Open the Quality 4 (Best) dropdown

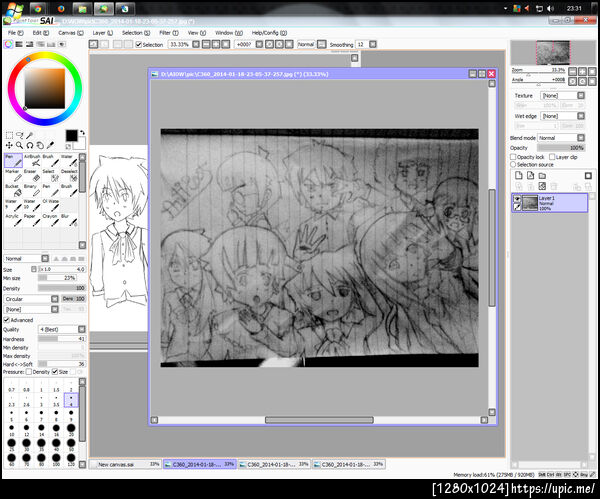coord(62,329)
